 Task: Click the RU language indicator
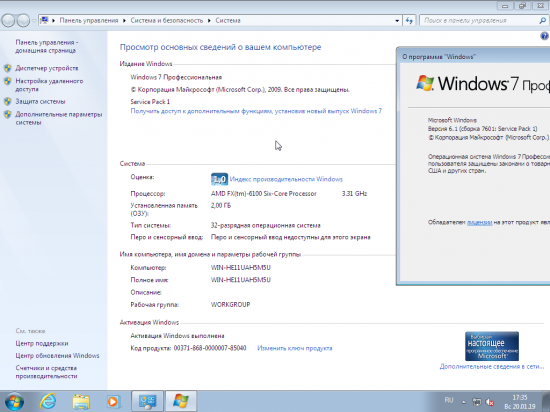(449, 400)
